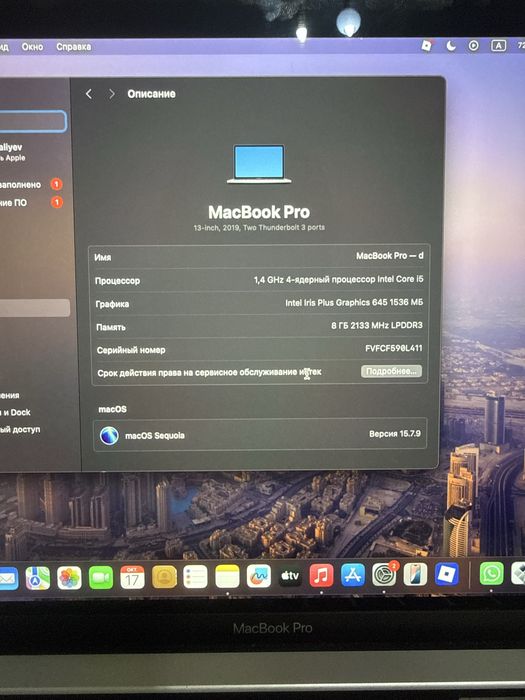Image resolution: width=525 pixels, height=700 pixels.
Task: Open Mail from the Dock
Action: 8,579
